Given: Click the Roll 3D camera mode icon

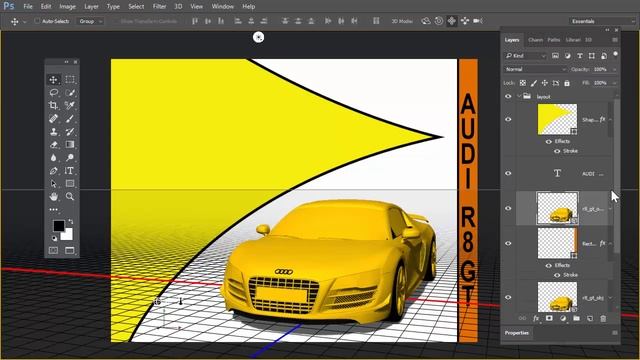Looking at the screenshot, I should [439, 21].
